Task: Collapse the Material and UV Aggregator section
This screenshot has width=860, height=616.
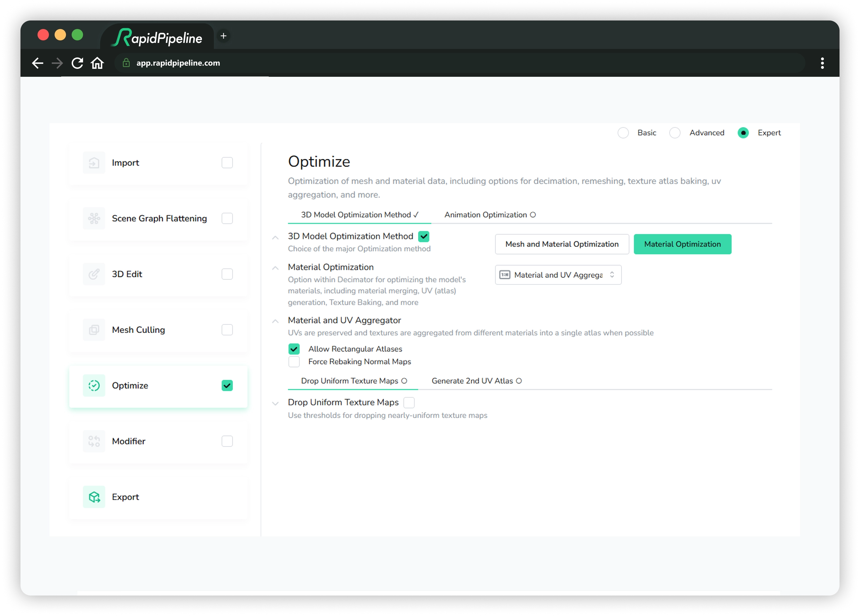Action: point(276,321)
